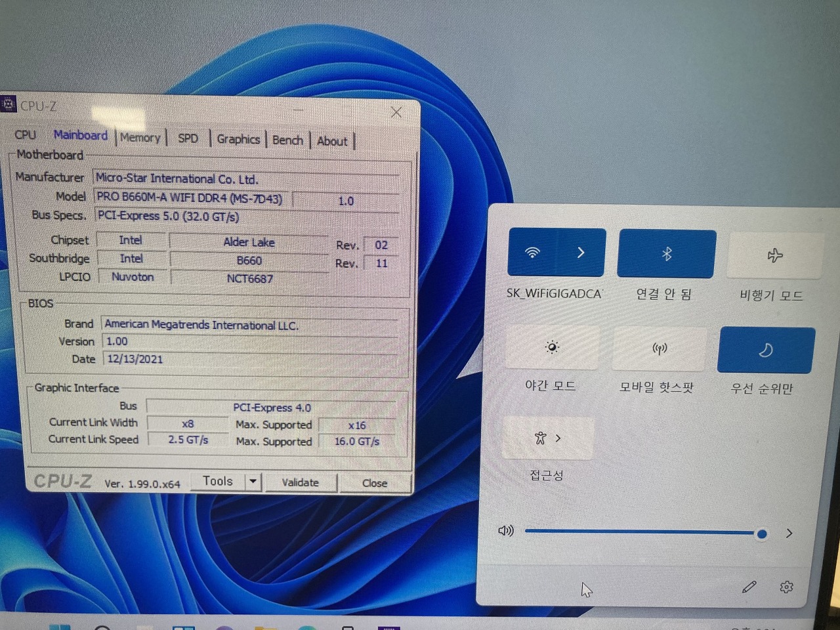
Task: Toggle the Bluetooth quick setting
Action: (x=667, y=254)
